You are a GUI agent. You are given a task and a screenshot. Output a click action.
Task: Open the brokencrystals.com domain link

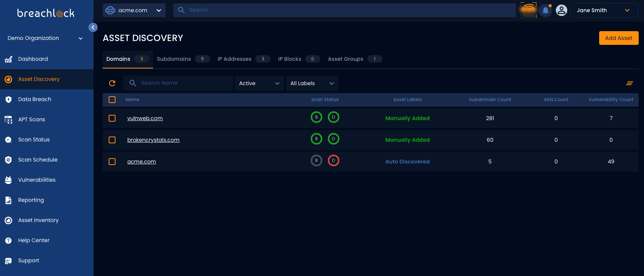[x=153, y=140]
